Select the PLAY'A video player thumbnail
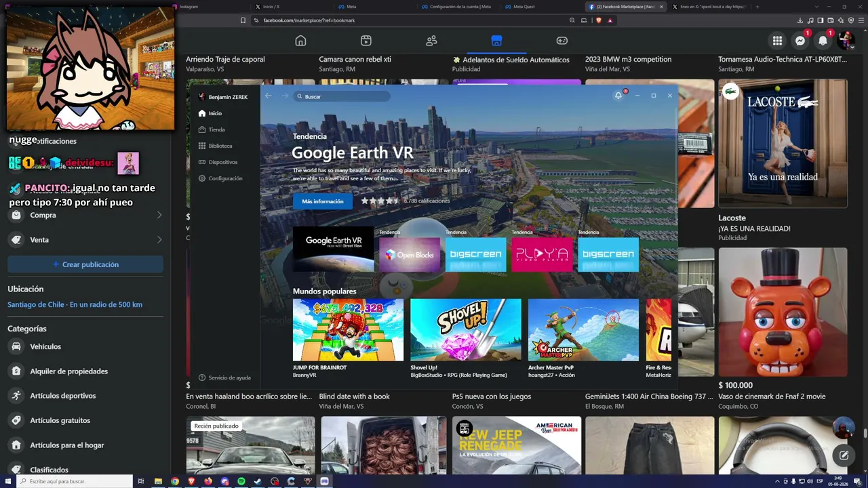 [x=542, y=255]
